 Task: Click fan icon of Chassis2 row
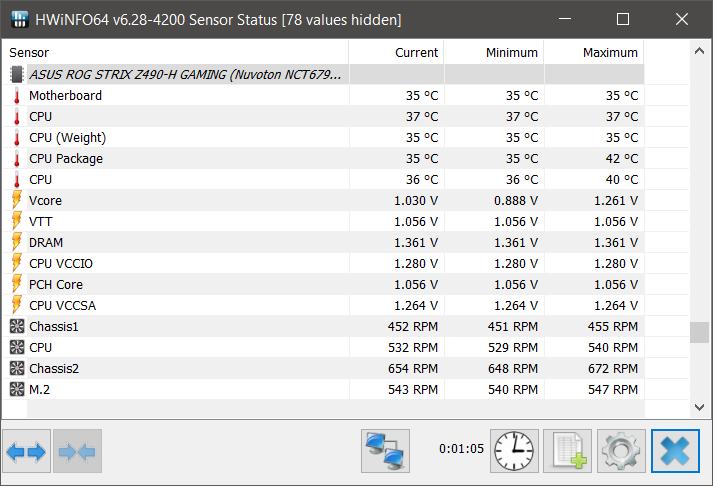point(17,368)
